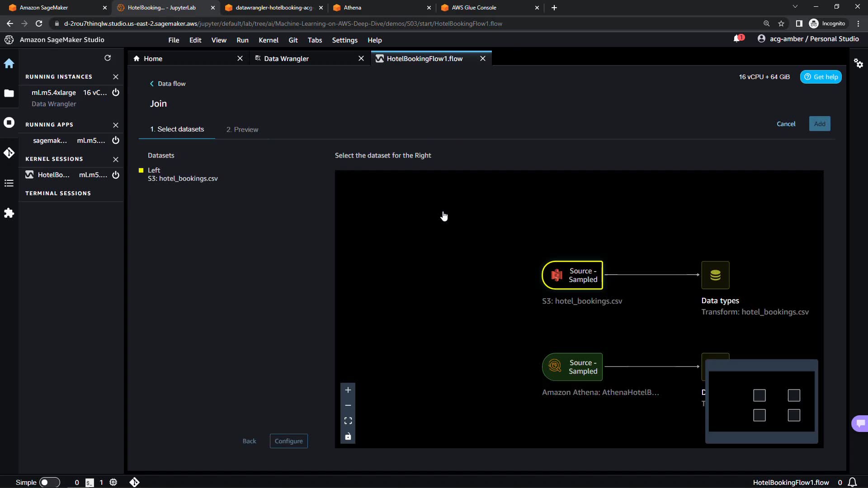868x488 pixels.
Task: Open the notifications bell in toolbar
Action: coord(737,39)
